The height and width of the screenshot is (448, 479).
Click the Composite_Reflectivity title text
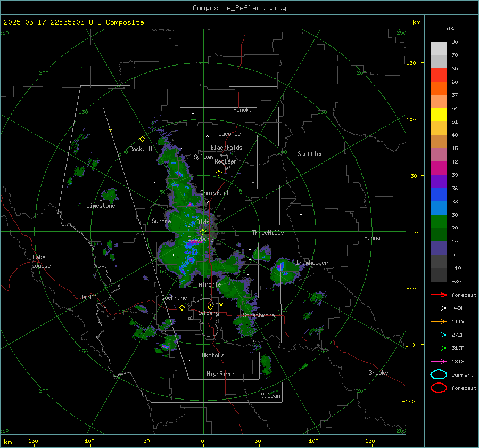pos(239,8)
